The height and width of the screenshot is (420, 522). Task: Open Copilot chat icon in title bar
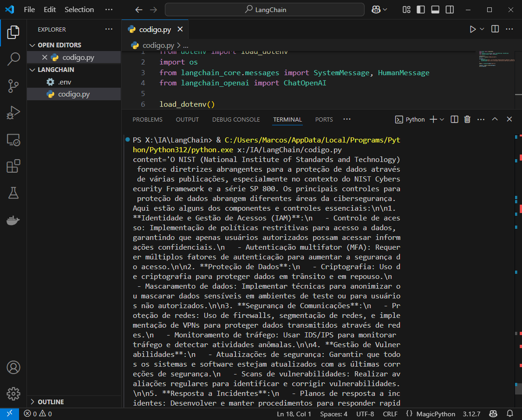[376, 10]
